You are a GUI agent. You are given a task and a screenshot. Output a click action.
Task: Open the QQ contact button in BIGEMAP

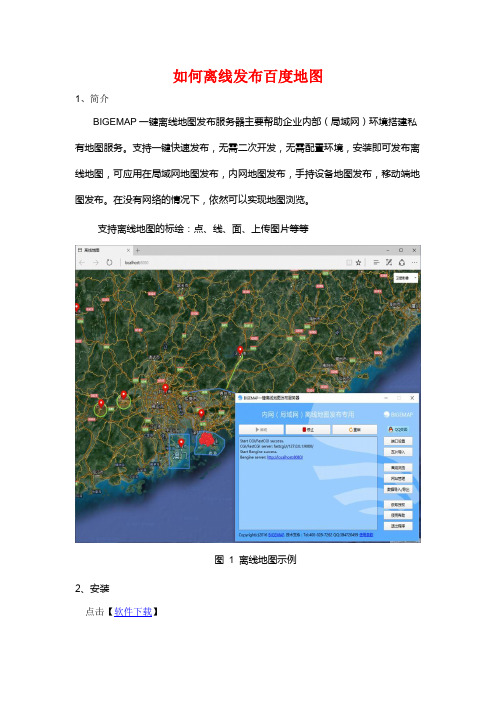tap(398, 429)
